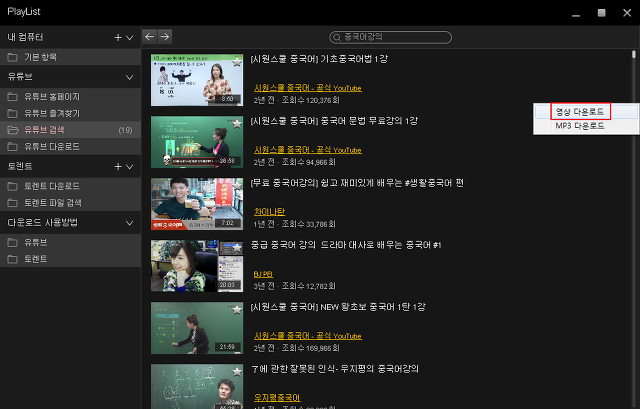The width and height of the screenshot is (640, 409).
Task: Select MP3 다운로드 from context menu
Action: click(x=586, y=126)
